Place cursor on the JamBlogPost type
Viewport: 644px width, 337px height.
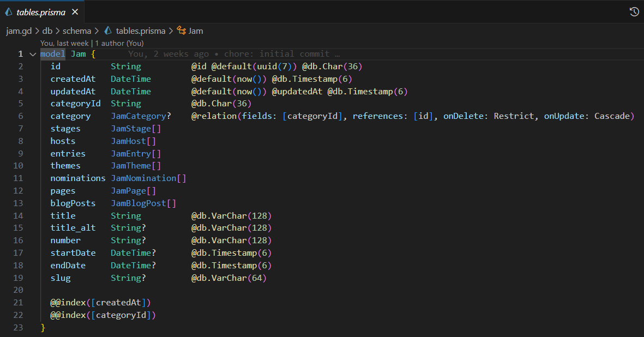pos(139,203)
